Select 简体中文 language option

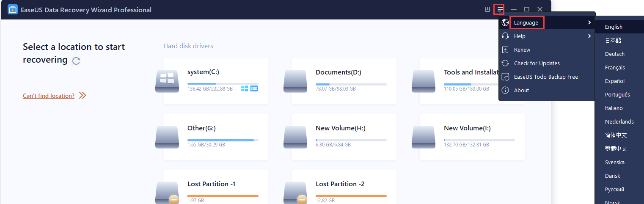[x=619, y=135]
